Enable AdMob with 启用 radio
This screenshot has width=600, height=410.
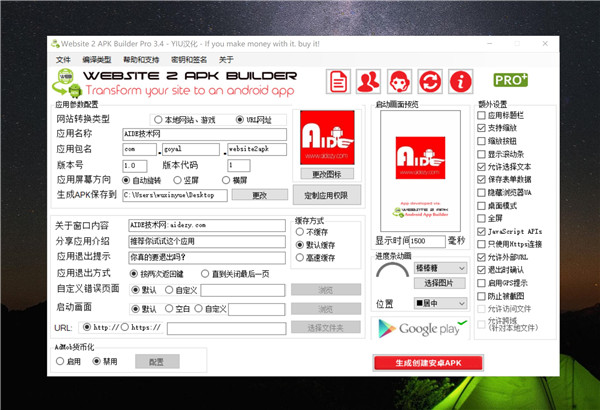[x=68, y=361]
